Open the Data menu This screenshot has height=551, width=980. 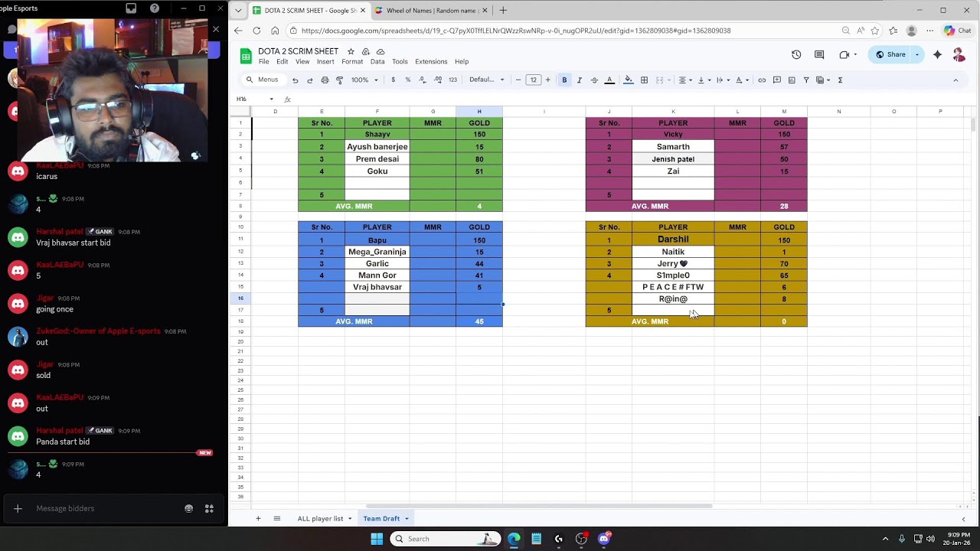(x=377, y=62)
